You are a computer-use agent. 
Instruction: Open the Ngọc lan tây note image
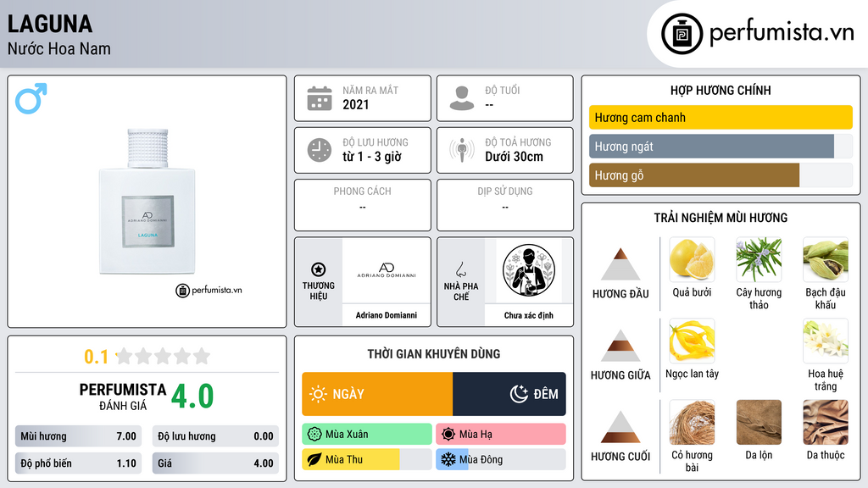point(692,341)
